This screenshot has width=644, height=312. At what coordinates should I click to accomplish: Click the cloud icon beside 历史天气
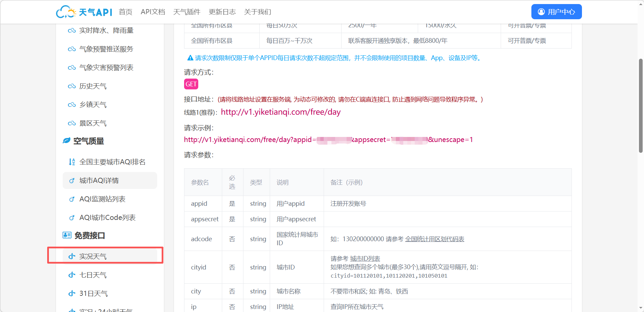[71, 86]
